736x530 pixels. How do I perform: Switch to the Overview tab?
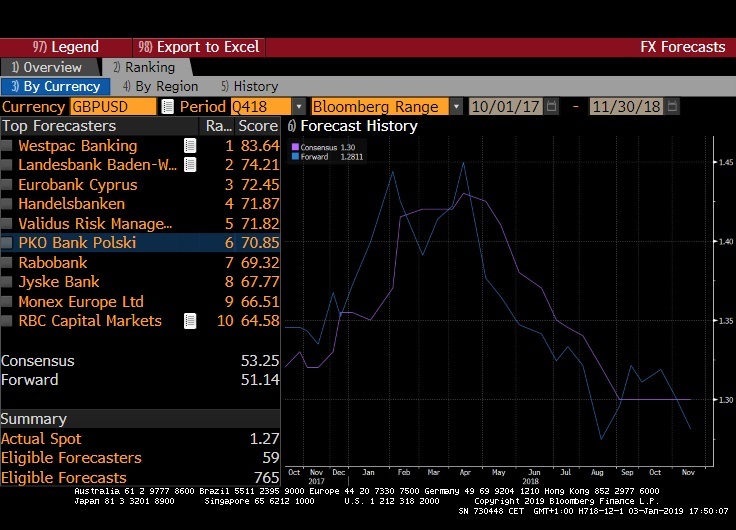(x=46, y=67)
